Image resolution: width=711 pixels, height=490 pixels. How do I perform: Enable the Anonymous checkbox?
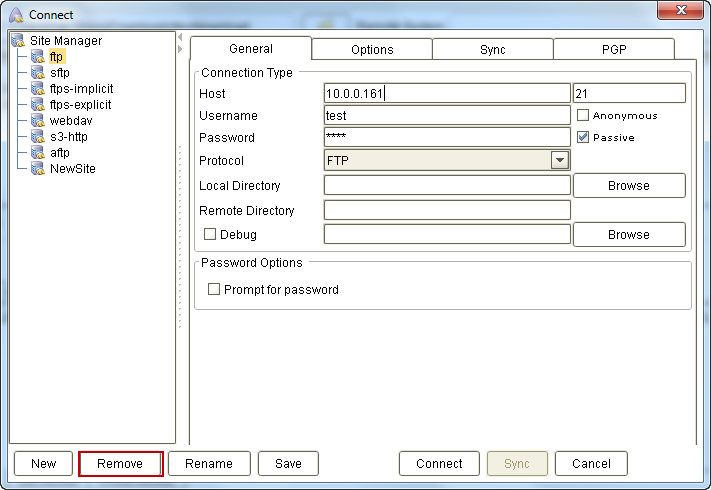[583, 115]
